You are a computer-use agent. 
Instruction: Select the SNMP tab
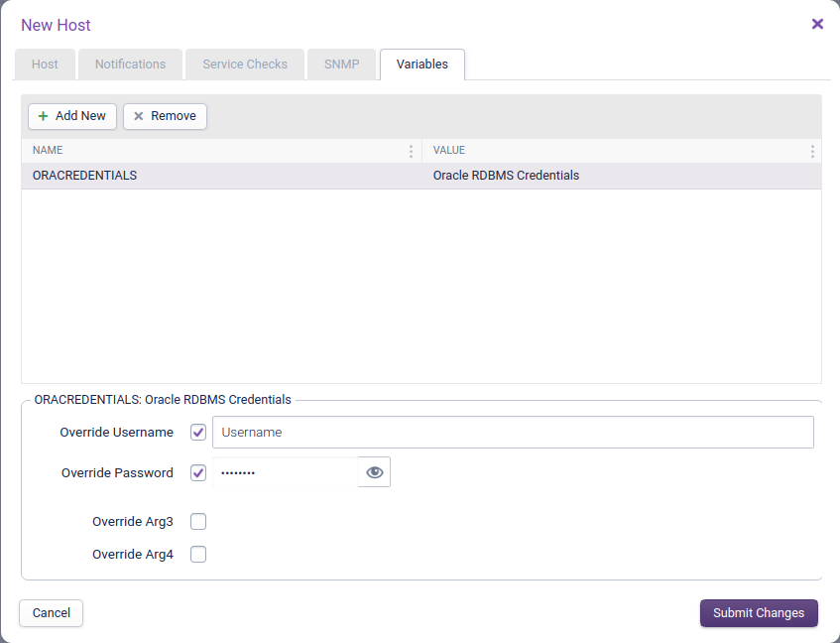click(x=341, y=64)
